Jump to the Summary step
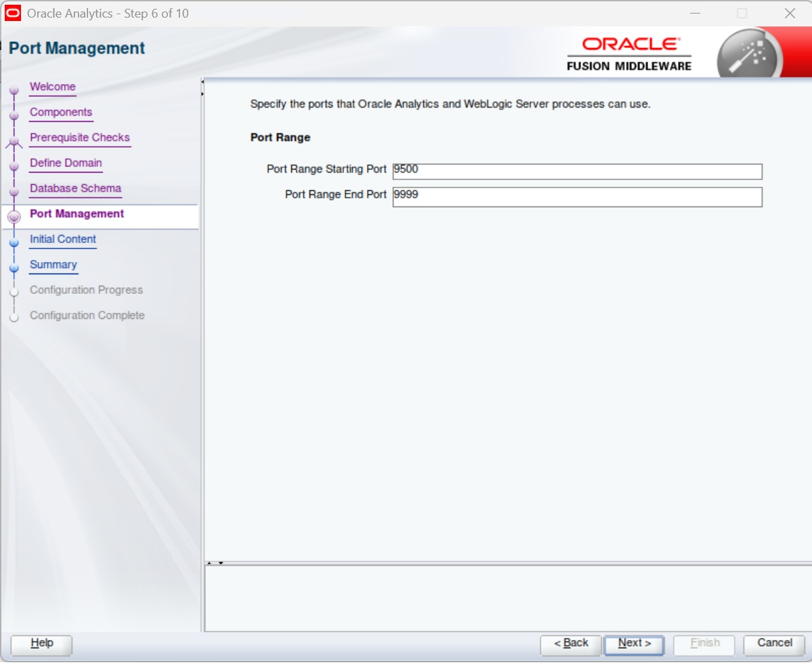 [54, 264]
